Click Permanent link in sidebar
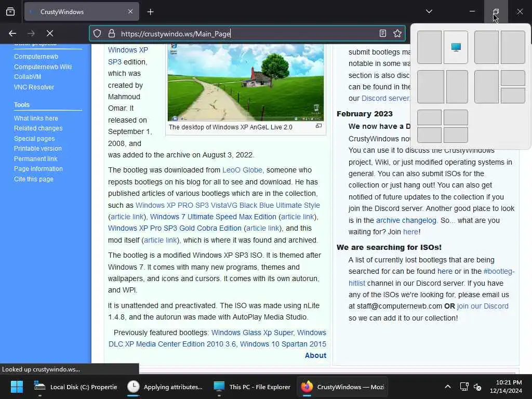This screenshot has height=399, width=532. 36,158
